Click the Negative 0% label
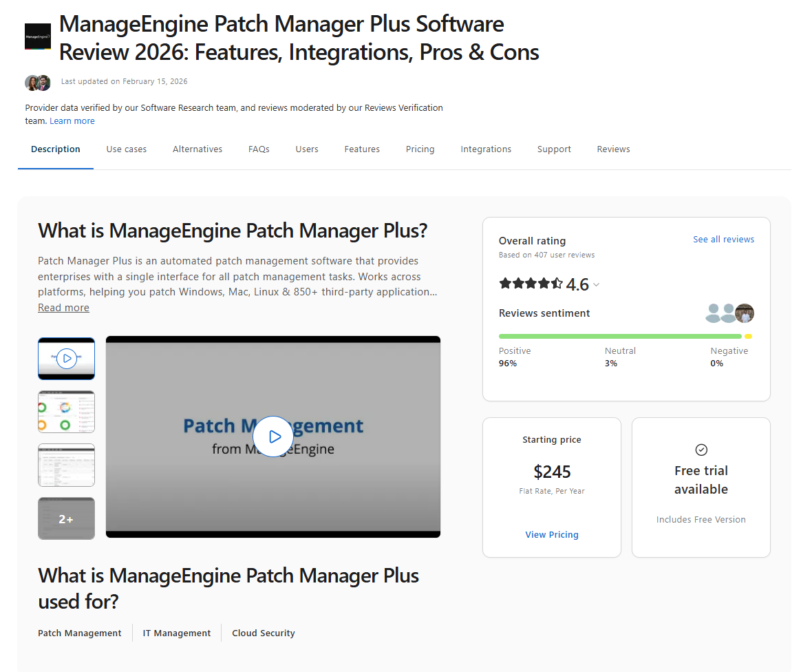The width and height of the screenshot is (812, 672). coord(729,357)
